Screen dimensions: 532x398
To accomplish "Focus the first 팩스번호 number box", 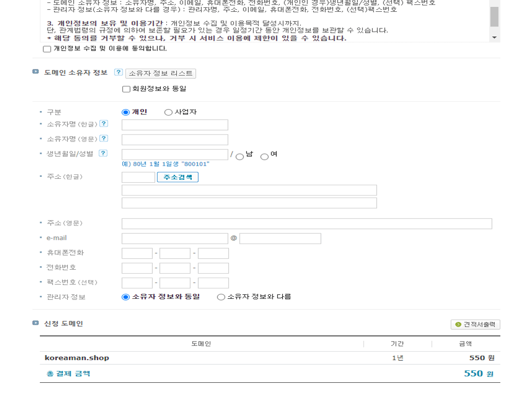I will [137, 283].
